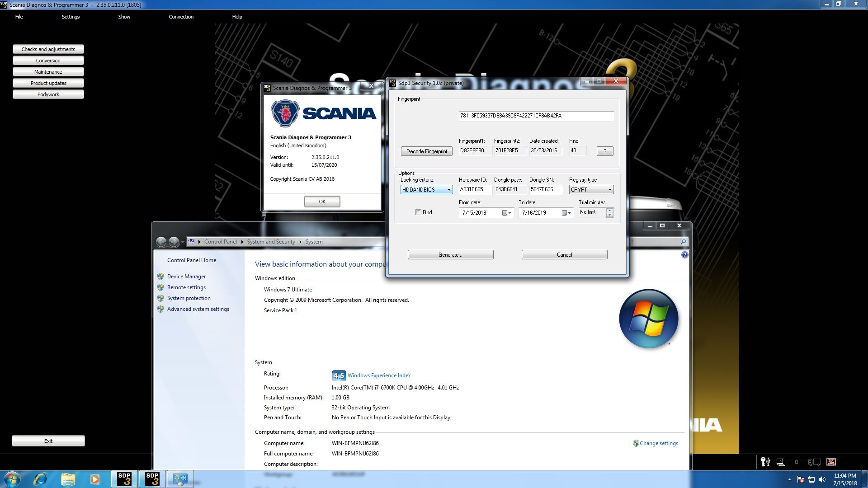Image resolution: width=868 pixels, height=488 pixels.
Task: Open network status icon in tray
Action: click(811, 479)
